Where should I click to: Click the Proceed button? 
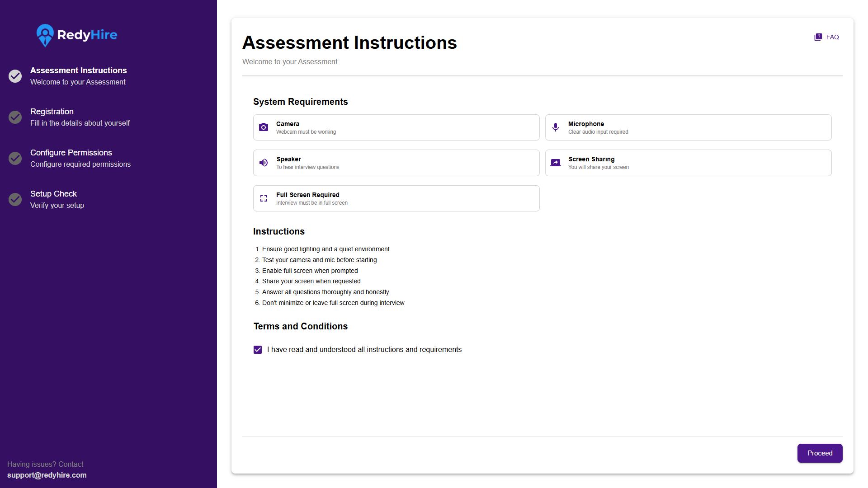pyautogui.click(x=820, y=453)
